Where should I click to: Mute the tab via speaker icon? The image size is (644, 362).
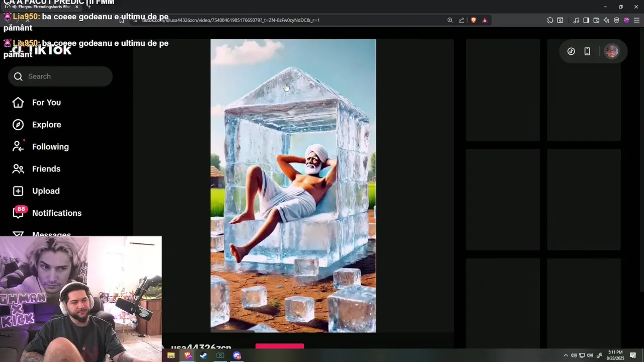[15, 7]
